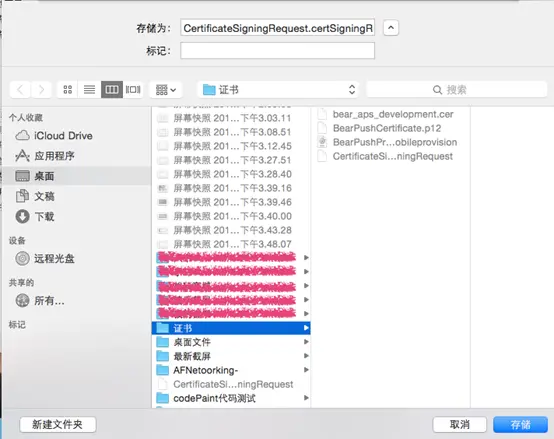Open the codePaint代码测试 folder
The width and height of the screenshot is (554, 439).
pyautogui.click(x=231, y=398)
